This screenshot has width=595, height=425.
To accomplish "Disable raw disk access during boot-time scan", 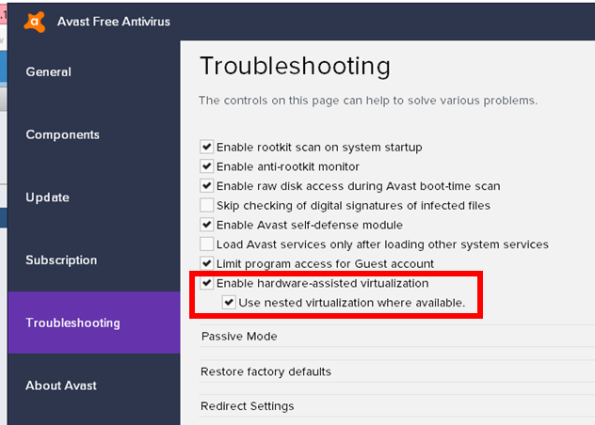I will (x=206, y=185).
